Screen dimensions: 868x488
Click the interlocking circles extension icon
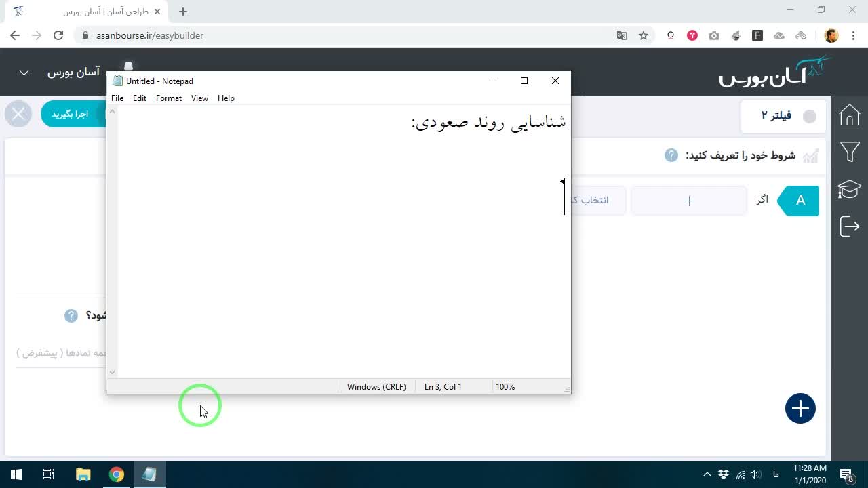(x=801, y=35)
